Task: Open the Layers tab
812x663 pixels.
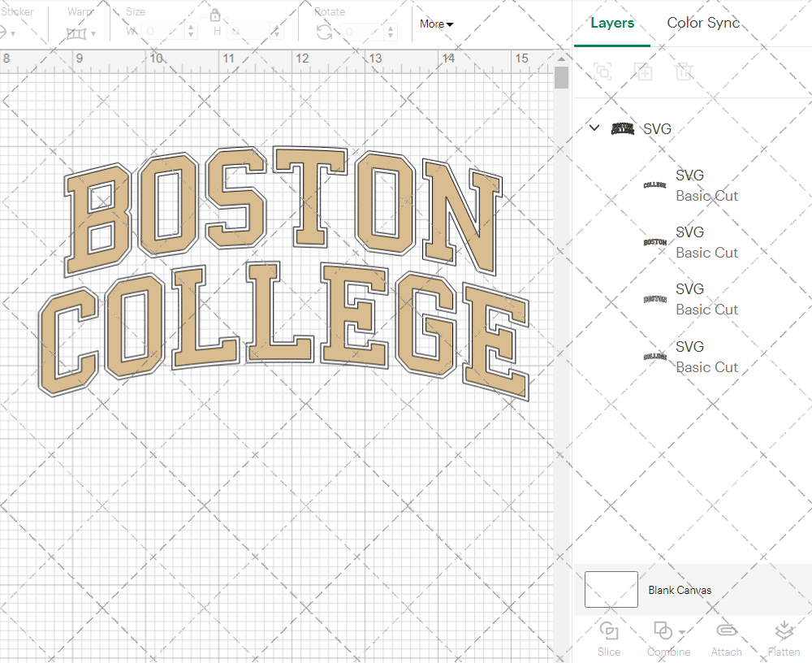Action: [612, 23]
